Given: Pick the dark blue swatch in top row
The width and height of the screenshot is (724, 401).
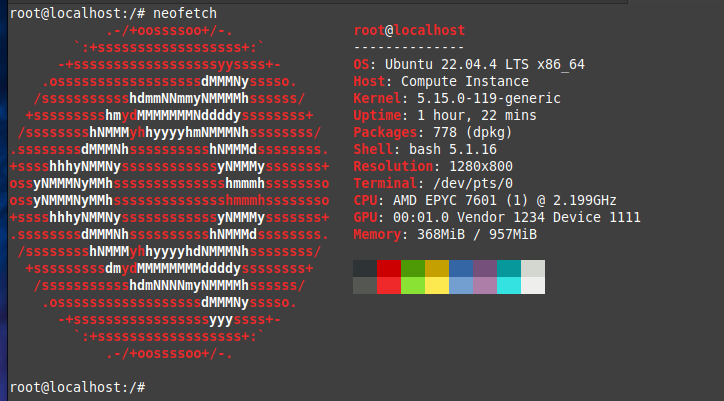Looking at the screenshot, I should [461, 268].
